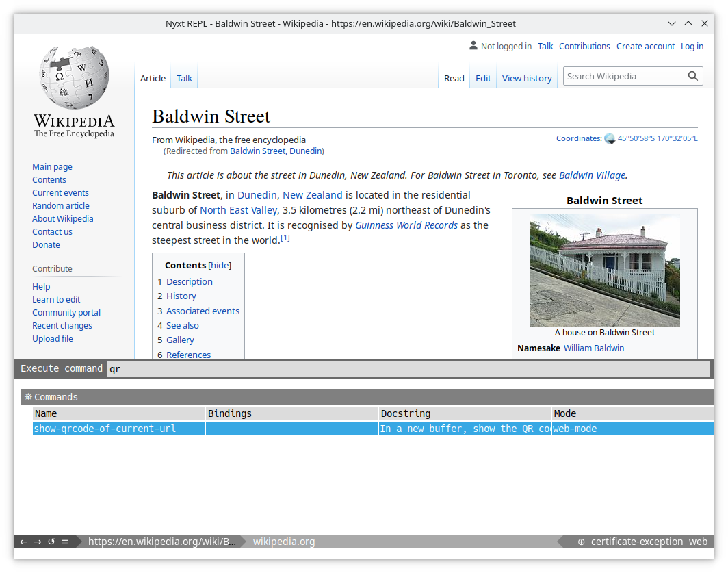Open the Contributions link
This screenshot has height=573, width=728.
click(x=584, y=47)
